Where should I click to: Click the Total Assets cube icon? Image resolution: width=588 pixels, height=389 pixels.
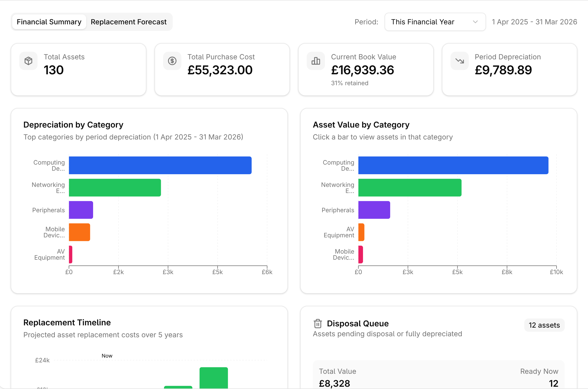click(28, 61)
